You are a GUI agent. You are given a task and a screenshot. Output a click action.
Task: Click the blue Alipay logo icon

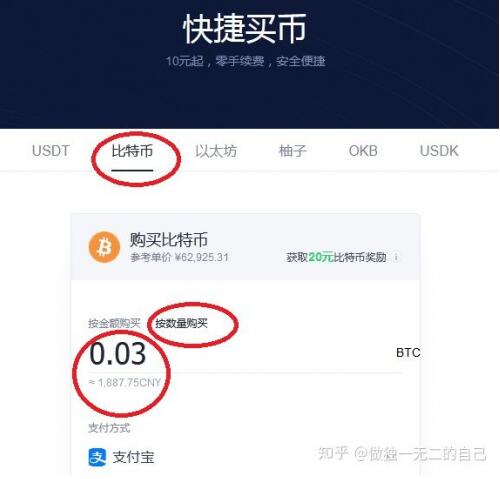(97, 457)
